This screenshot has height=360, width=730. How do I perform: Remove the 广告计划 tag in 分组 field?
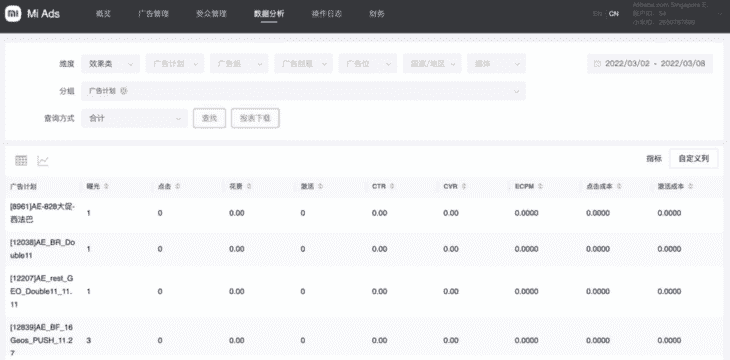[x=123, y=91]
